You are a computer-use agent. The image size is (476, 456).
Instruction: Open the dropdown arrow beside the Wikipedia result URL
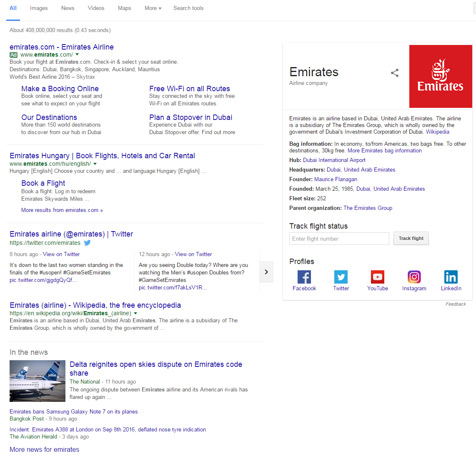(135, 313)
